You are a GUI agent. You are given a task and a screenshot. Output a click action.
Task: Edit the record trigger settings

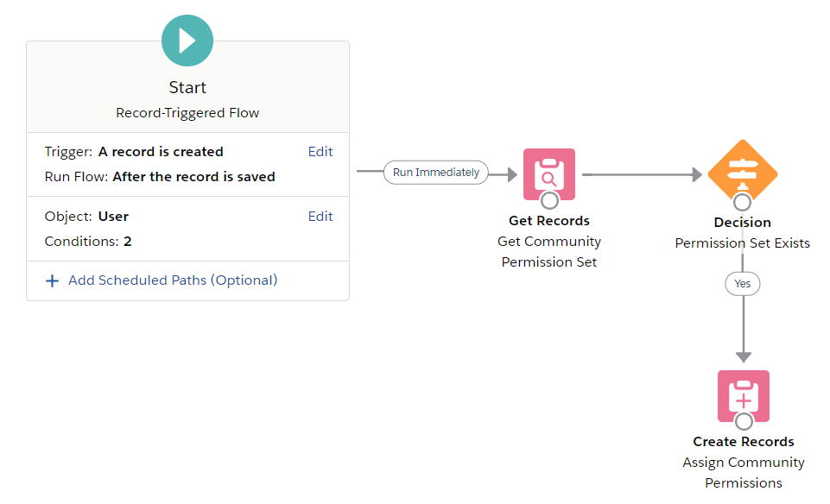(x=320, y=152)
